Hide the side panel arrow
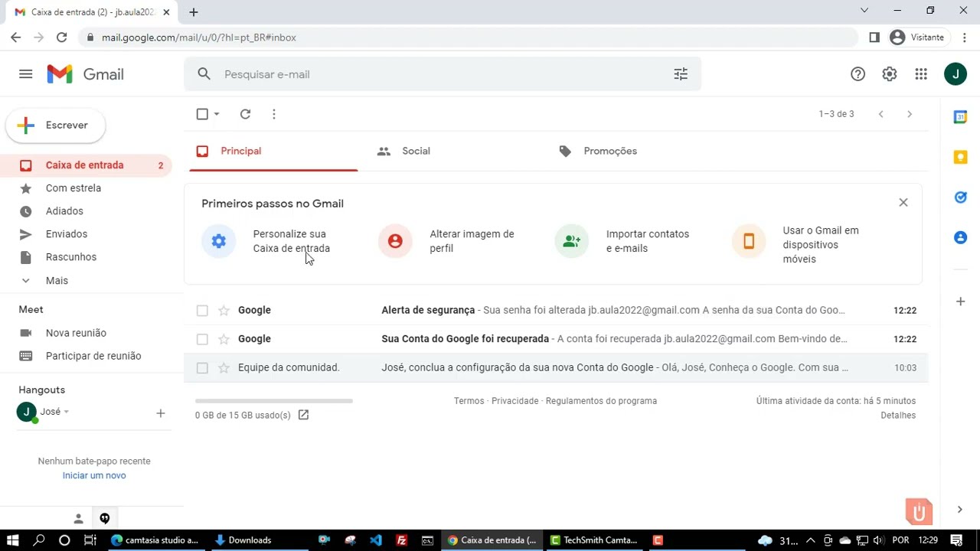The height and width of the screenshot is (551, 980). (960, 510)
